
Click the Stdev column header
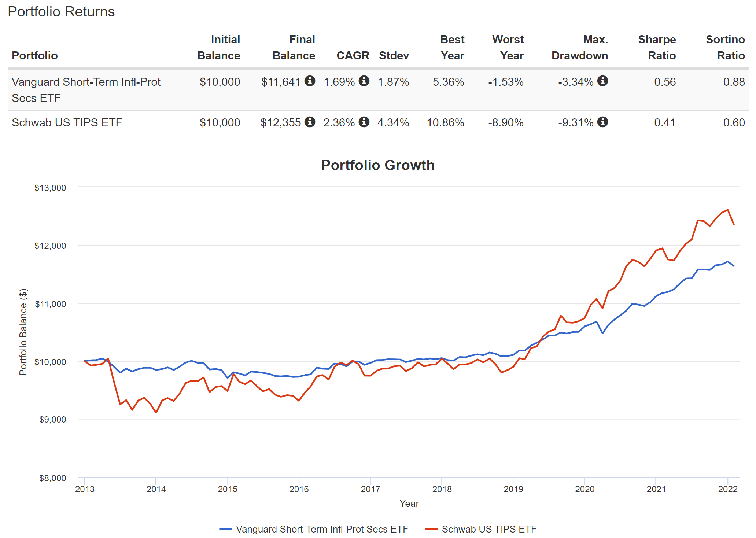tap(394, 55)
